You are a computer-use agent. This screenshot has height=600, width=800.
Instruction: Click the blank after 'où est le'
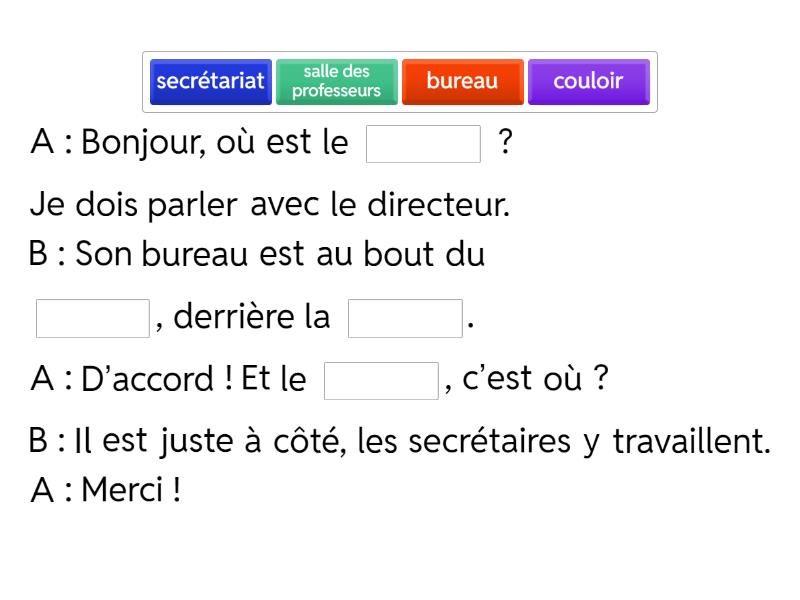pos(423,144)
